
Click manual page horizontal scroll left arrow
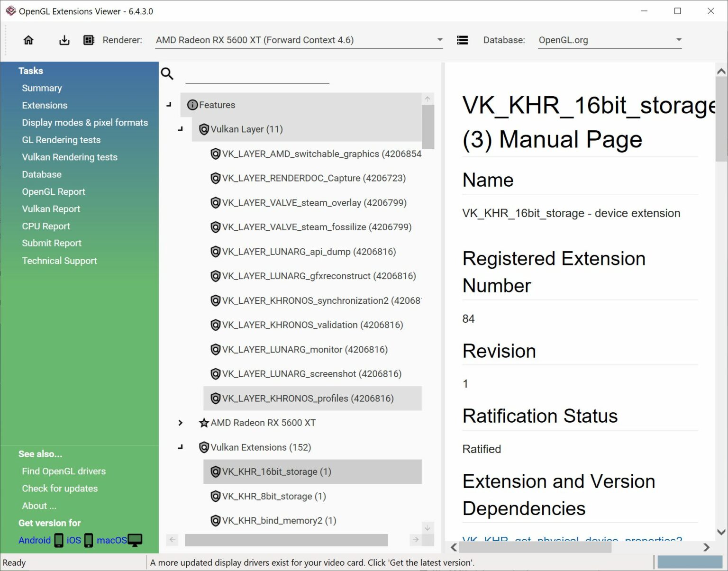click(x=454, y=547)
